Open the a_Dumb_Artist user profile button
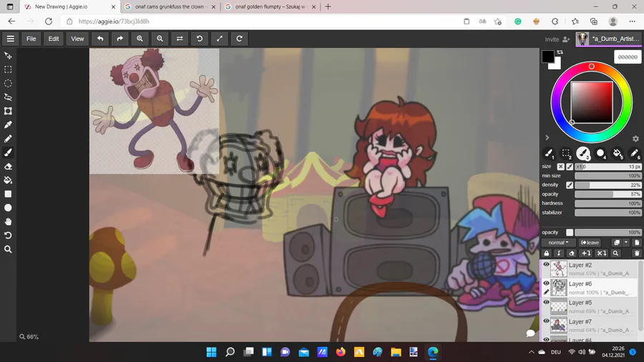Screen dimensions: 644x362 pos(608,39)
